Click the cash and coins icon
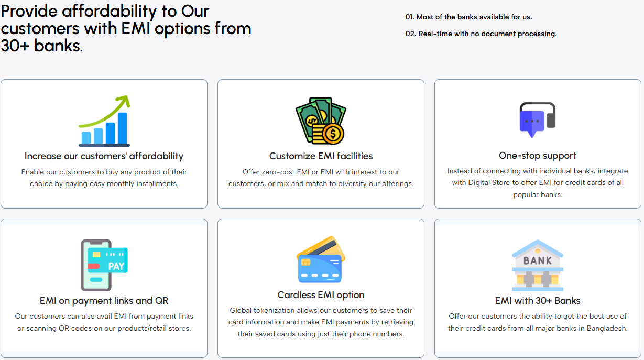644x360 pixels. click(x=321, y=121)
